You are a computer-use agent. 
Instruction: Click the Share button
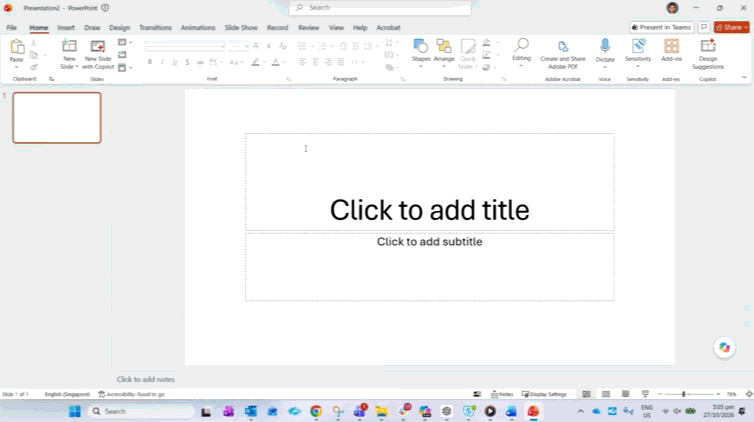coord(731,27)
